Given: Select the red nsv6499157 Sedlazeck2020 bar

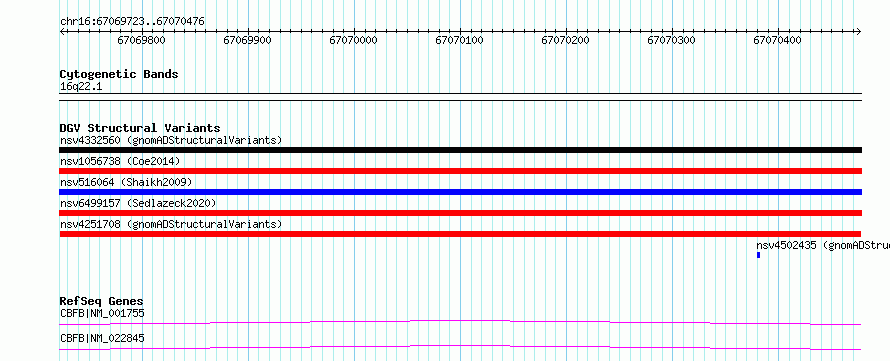Looking at the screenshot, I should (x=460, y=213).
